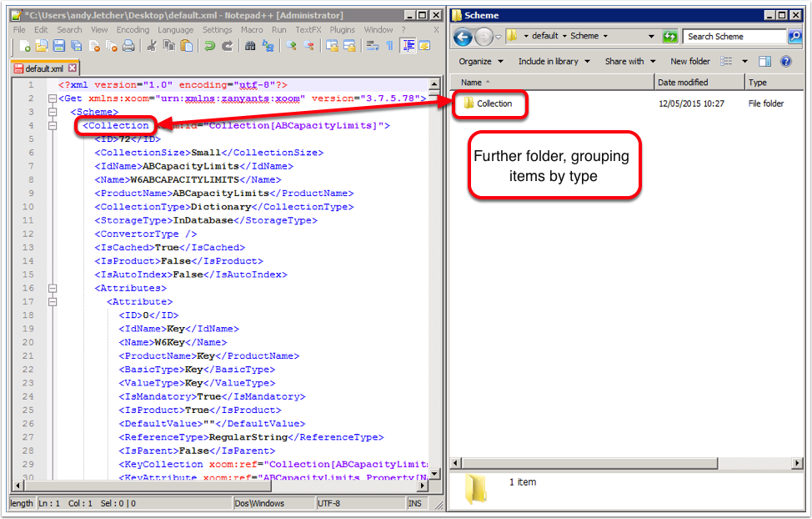Open the Organize dropdown menu
This screenshot has height=519, width=812.
(x=481, y=62)
